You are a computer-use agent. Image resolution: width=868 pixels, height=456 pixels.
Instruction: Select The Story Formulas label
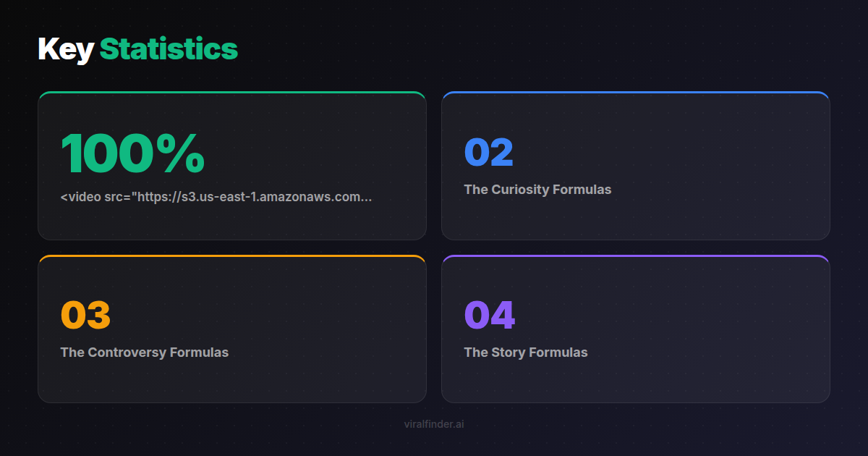(x=526, y=352)
